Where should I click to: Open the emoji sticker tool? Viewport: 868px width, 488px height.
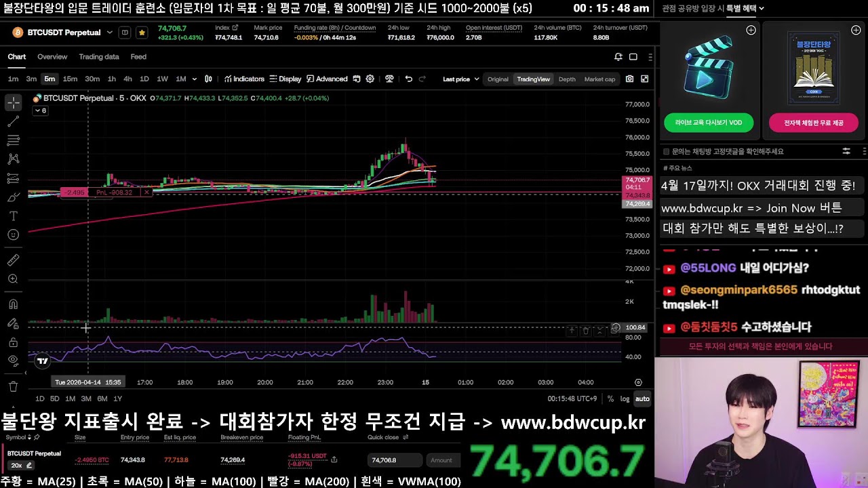coord(13,235)
